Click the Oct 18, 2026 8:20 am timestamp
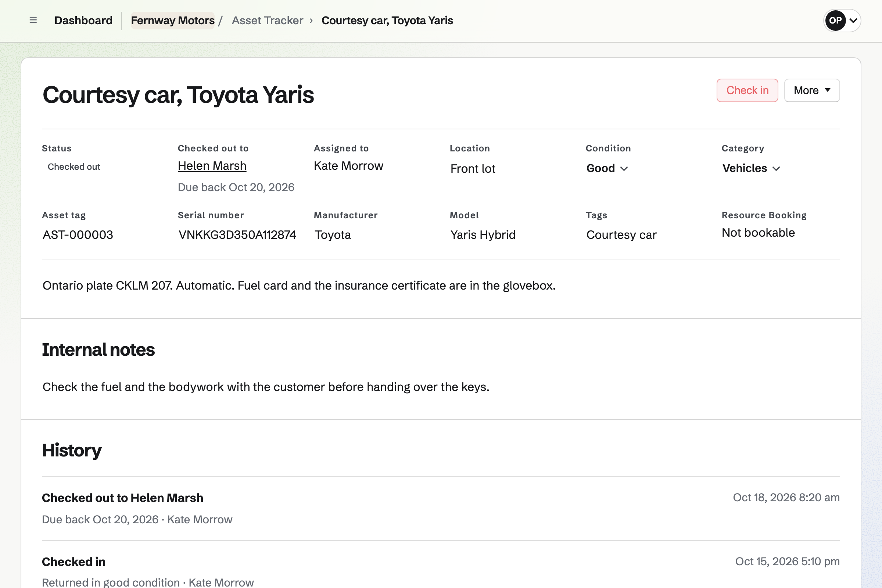This screenshot has width=882, height=588. coord(786,498)
